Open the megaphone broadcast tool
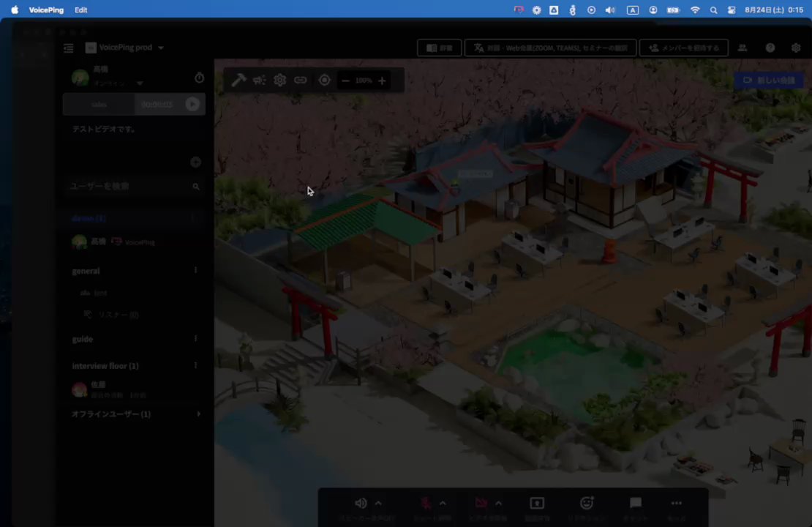The image size is (812, 527). pos(260,81)
